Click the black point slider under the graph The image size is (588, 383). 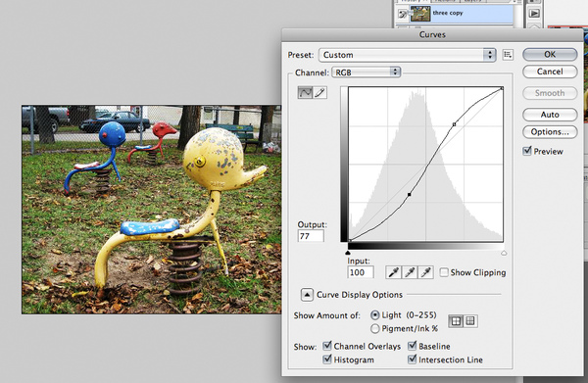(348, 253)
